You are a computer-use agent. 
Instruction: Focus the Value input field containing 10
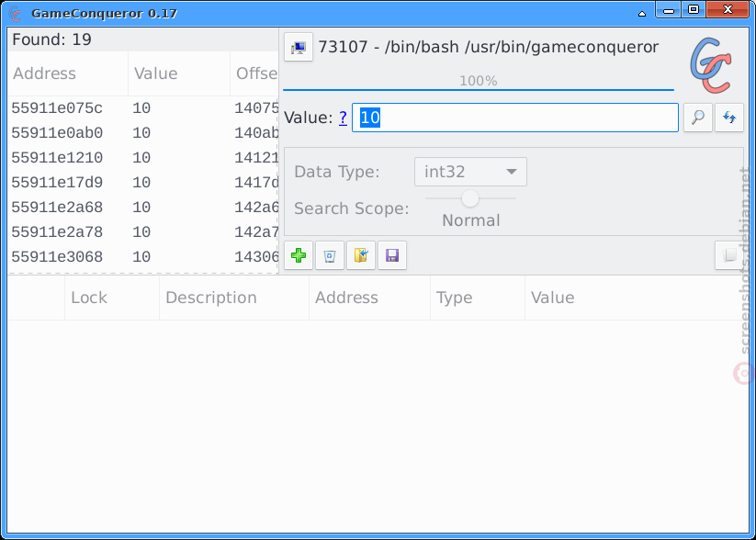[515, 118]
